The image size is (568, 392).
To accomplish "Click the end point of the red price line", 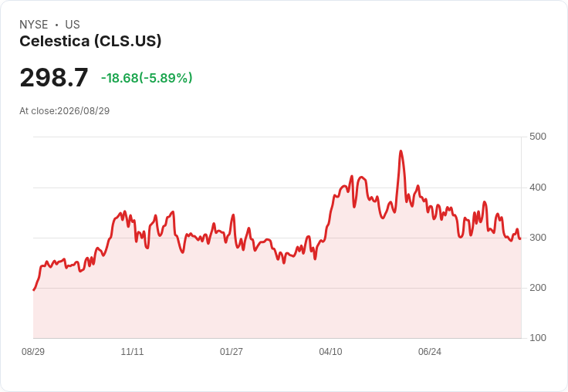I will (520, 238).
